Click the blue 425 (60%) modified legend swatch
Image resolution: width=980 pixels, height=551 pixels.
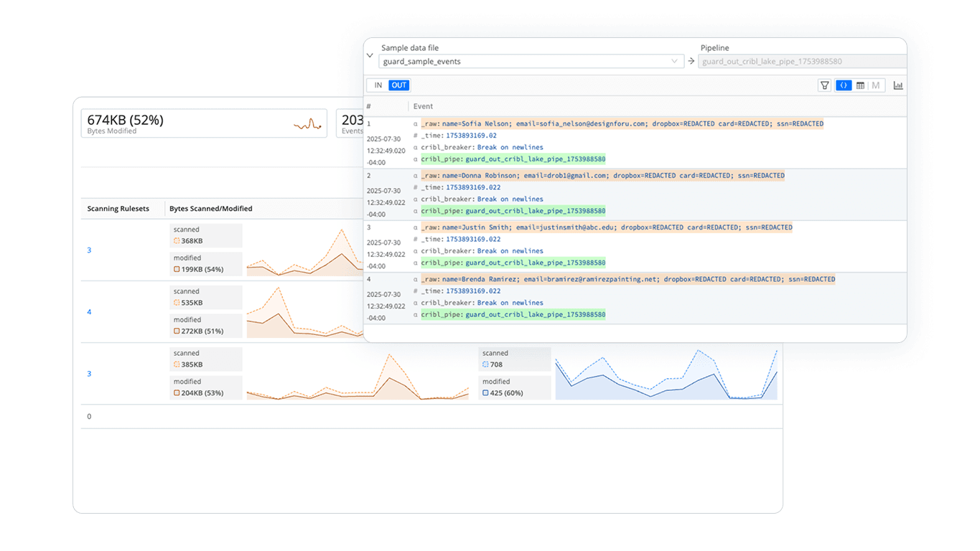[x=486, y=393]
